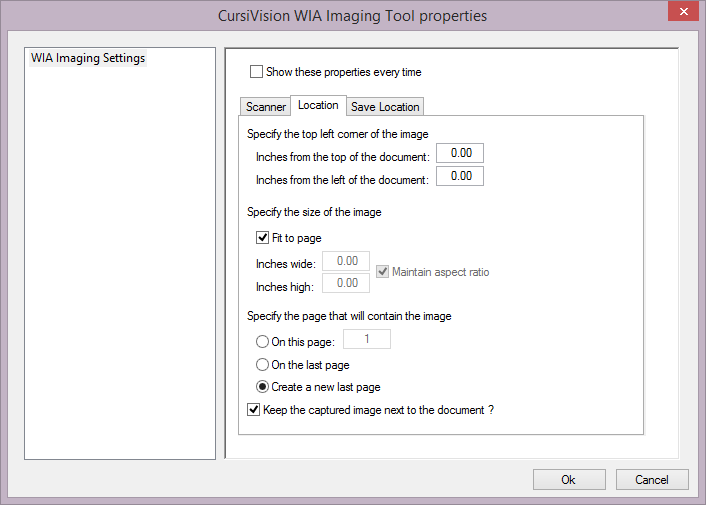The height and width of the screenshot is (505, 706).
Task: Click the Cancel button
Action: click(x=652, y=479)
